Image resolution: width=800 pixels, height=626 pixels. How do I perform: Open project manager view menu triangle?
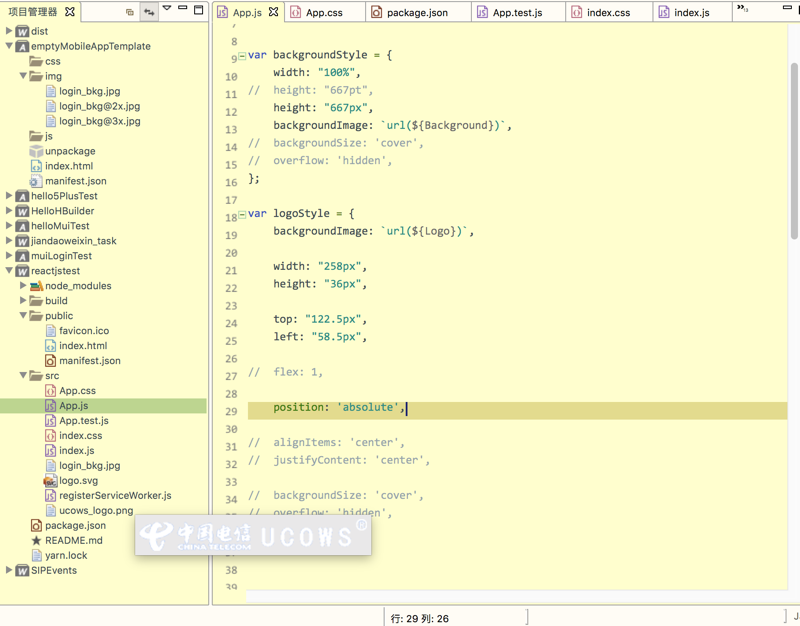click(x=167, y=9)
